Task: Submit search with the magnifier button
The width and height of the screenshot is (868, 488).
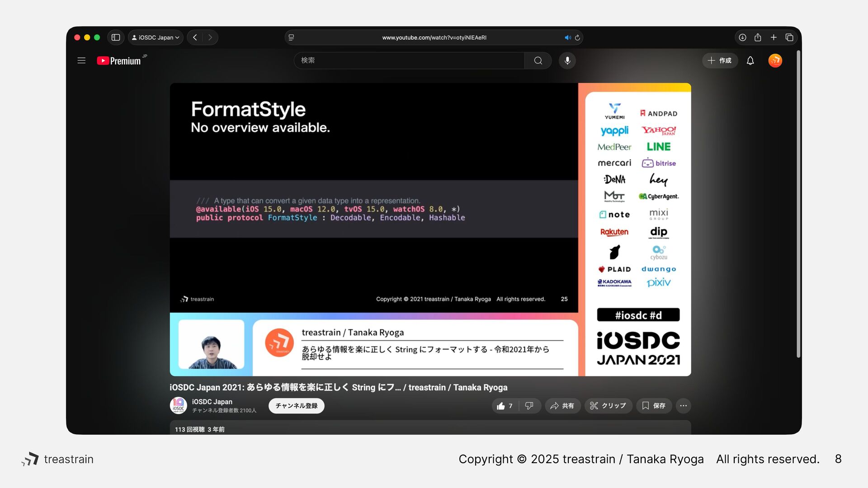Action: (x=538, y=61)
